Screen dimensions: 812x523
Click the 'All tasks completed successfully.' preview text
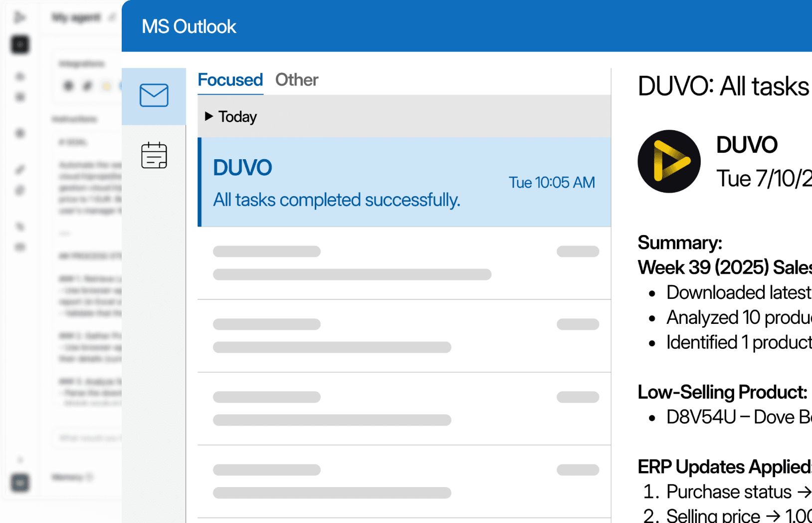337,200
